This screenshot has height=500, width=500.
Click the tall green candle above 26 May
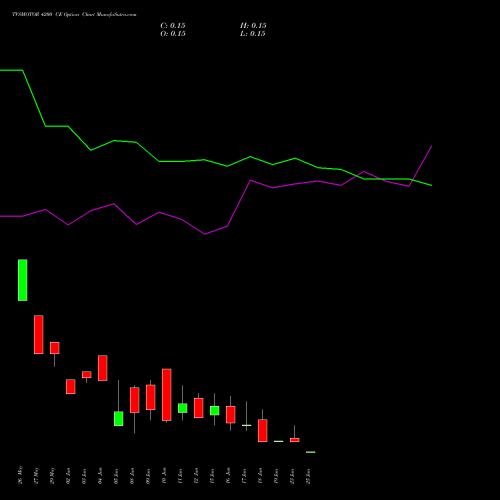[x=23, y=280]
